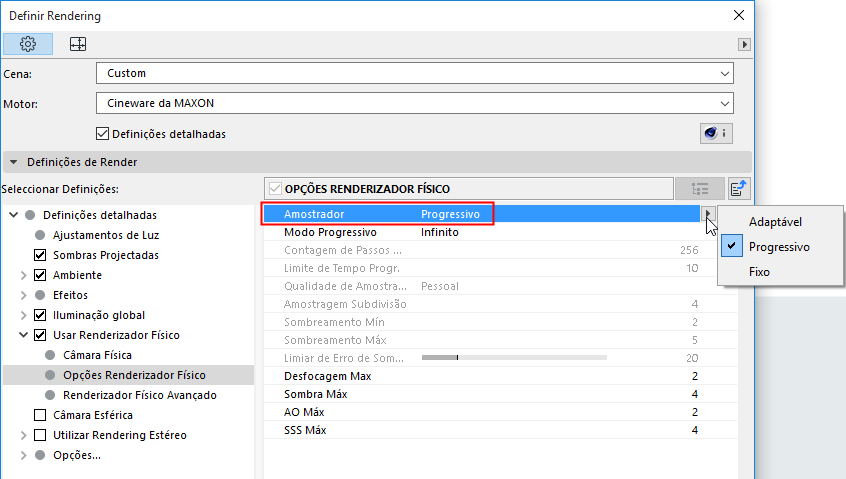Screen dimensions: 846x479
Task: Select Renderizador Físico Avançado tree item
Action: 140,395
